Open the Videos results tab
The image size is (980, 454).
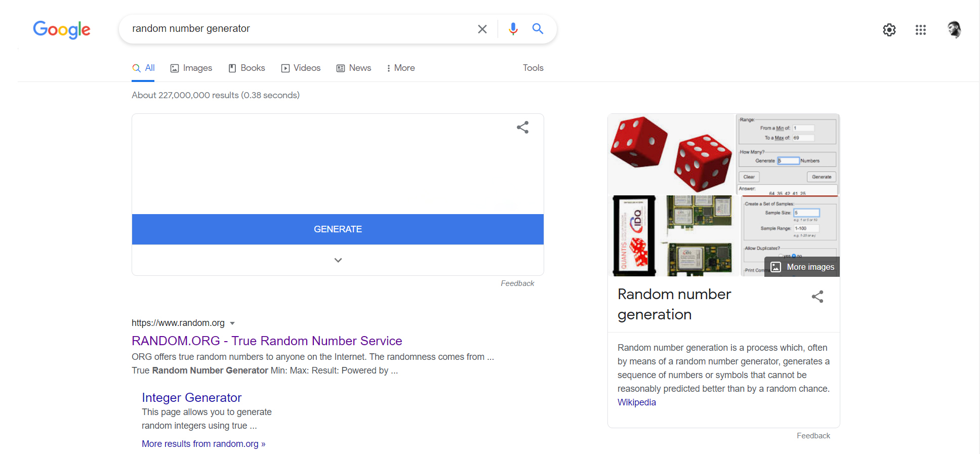click(x=301, y=68)
